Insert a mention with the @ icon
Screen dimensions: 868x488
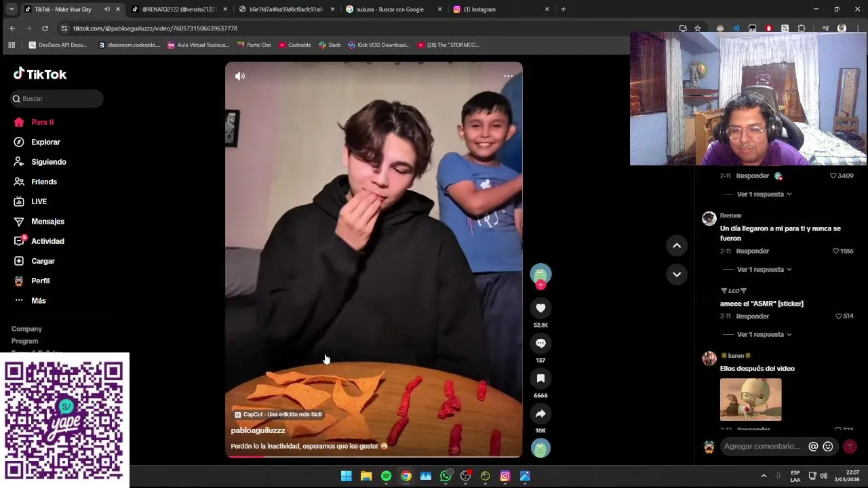click(x=813, y=447)
